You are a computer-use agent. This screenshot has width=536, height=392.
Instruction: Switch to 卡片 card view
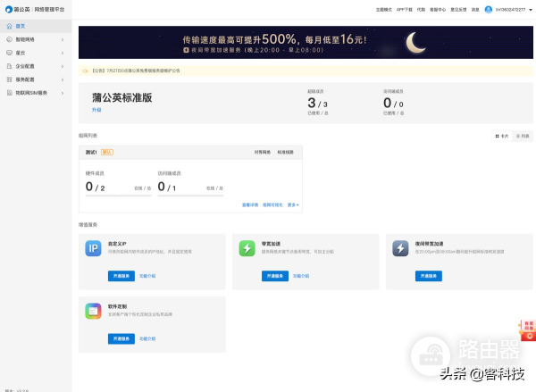click(x=502, y=136)
